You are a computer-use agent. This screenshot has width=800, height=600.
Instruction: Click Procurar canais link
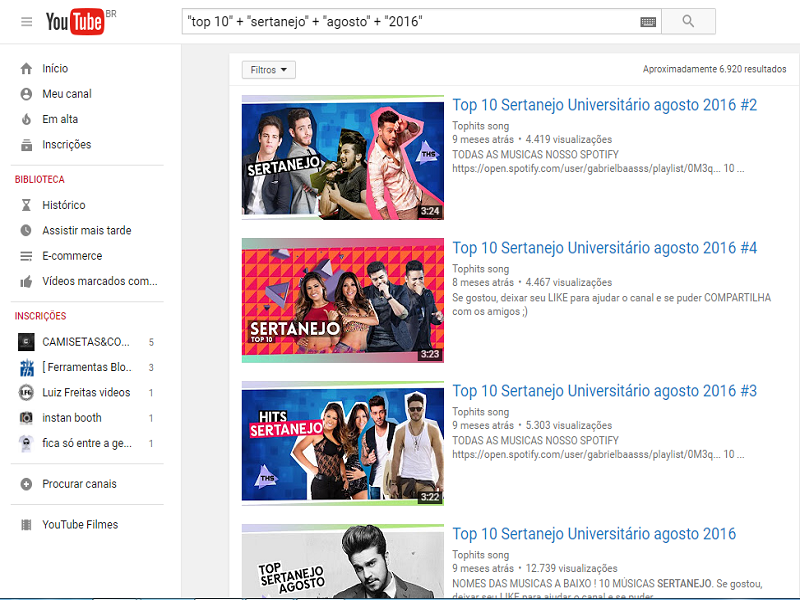[x=79, y=484]
